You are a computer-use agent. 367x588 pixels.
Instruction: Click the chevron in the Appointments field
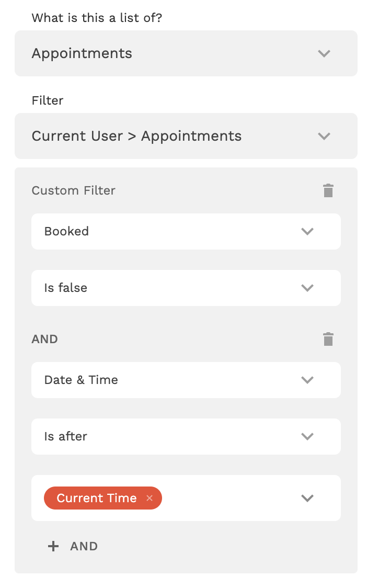click(324, 53)
